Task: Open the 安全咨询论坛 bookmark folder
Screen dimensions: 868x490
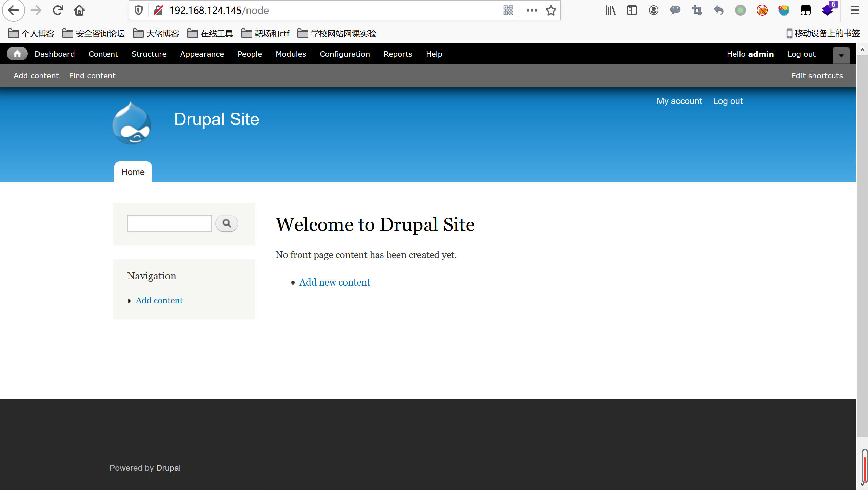Action: (x=94, y=34)
